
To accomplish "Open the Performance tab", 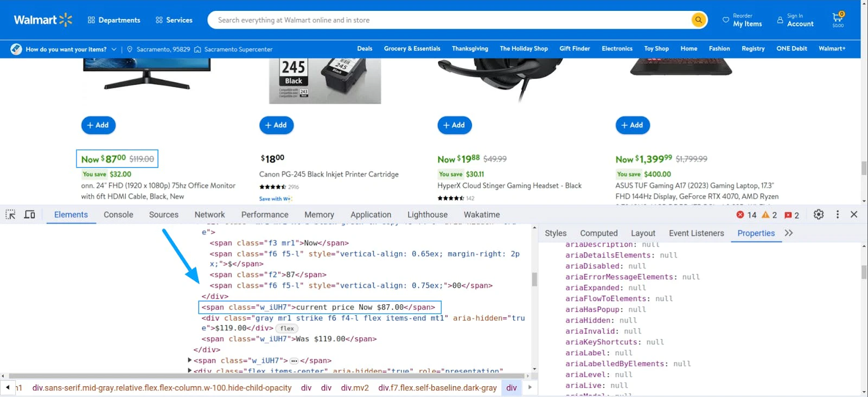I will pos(265,215).
